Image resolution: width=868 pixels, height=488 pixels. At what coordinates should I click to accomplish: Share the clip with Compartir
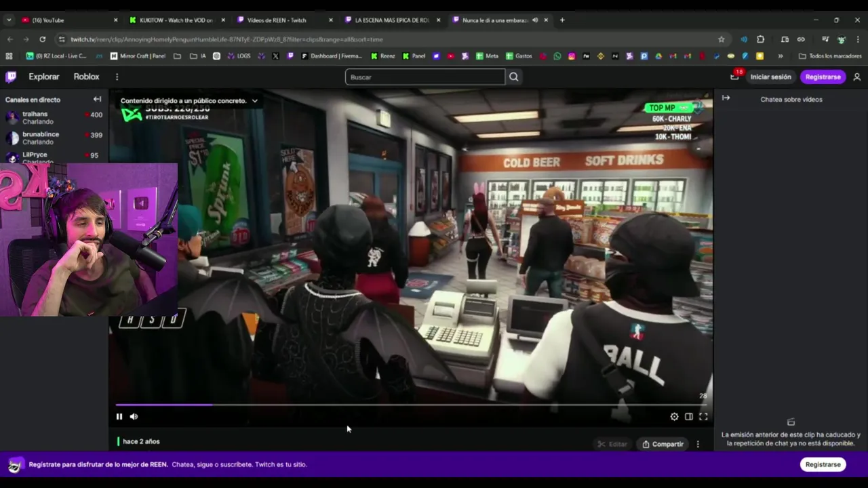(663, 444)
